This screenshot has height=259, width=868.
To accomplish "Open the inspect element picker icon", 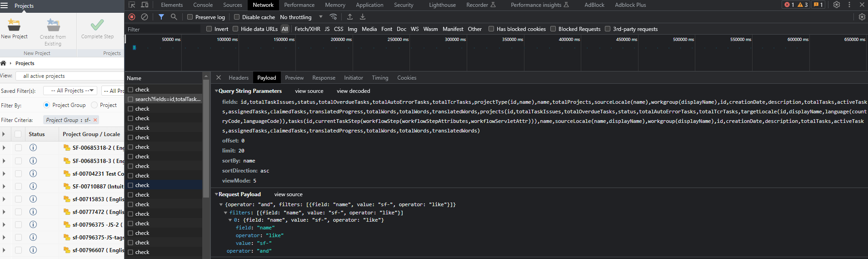I will point(132,5).
